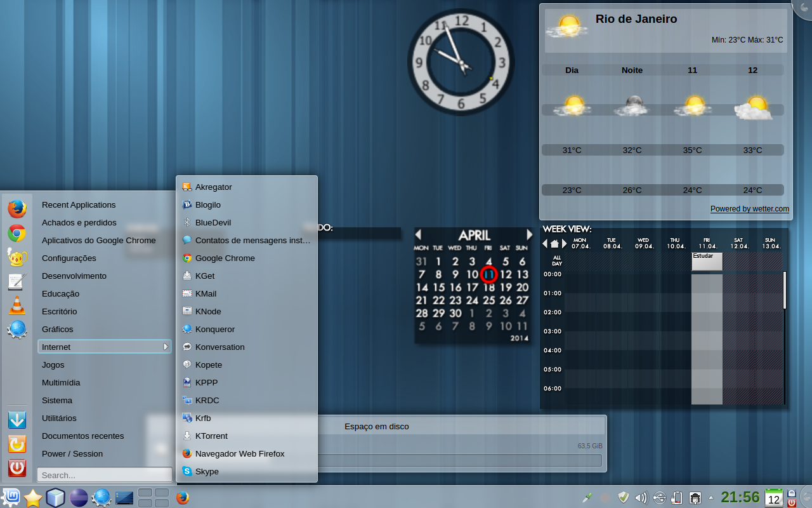
Task: Click the red power icon in launcher sidebar
Action: pos(17,468)
